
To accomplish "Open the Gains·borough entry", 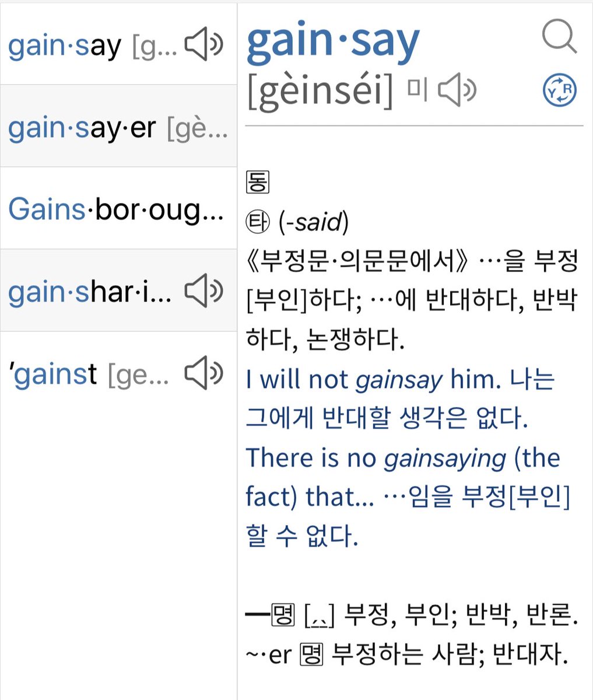I will coord(115,209).
